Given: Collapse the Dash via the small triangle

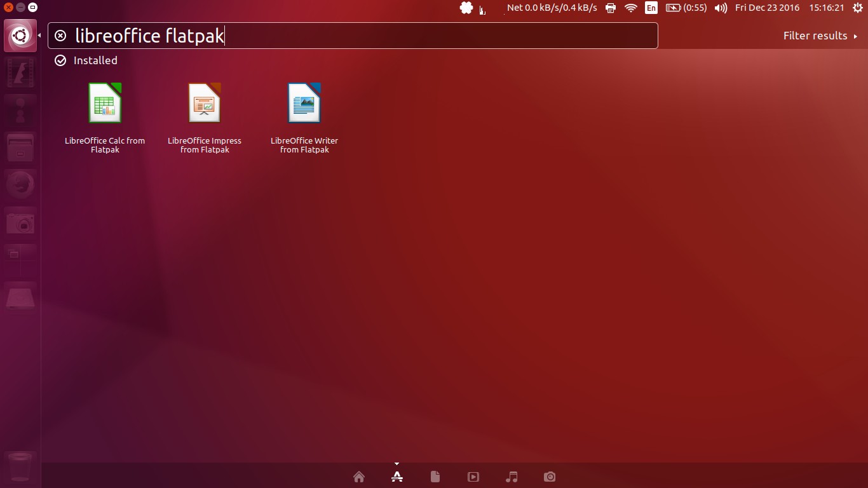Looking at the screenshot, I should click(x=397, y=463).
